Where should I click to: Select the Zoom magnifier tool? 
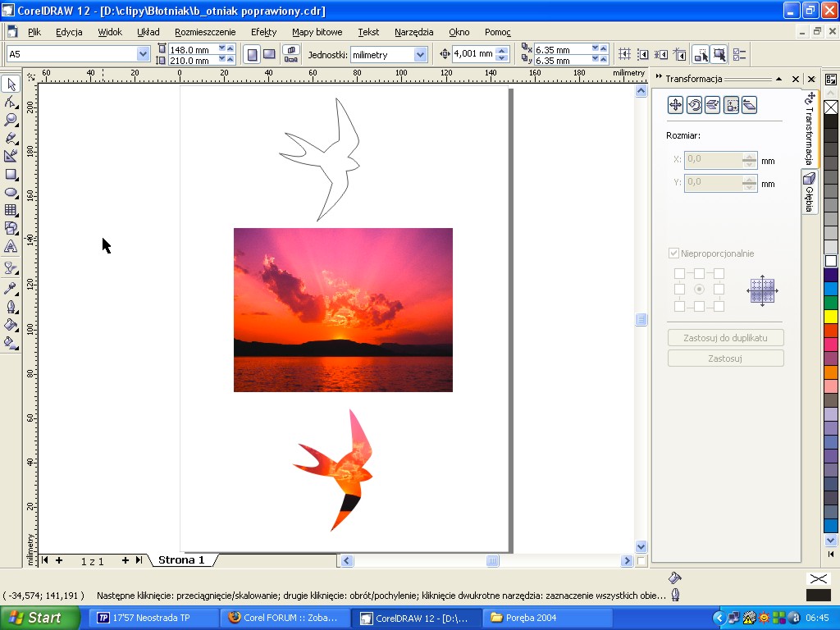click(x=11, y=120)
